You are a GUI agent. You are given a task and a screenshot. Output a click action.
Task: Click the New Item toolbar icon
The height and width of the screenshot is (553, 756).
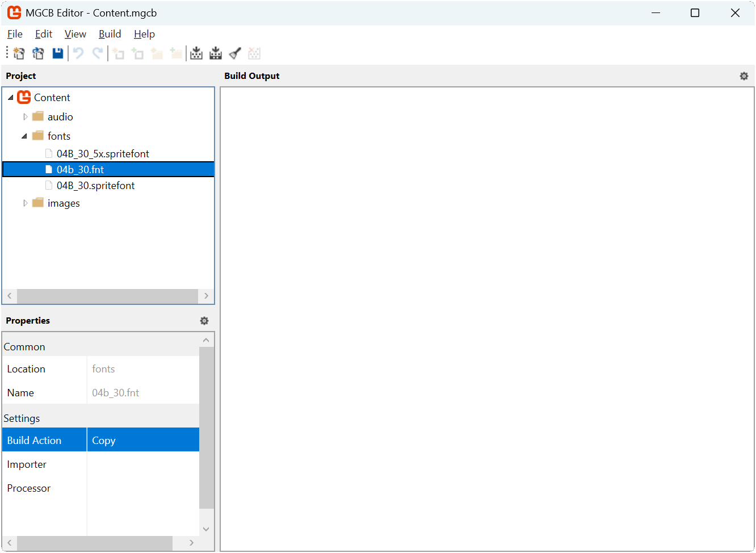(x=118, y=53)
